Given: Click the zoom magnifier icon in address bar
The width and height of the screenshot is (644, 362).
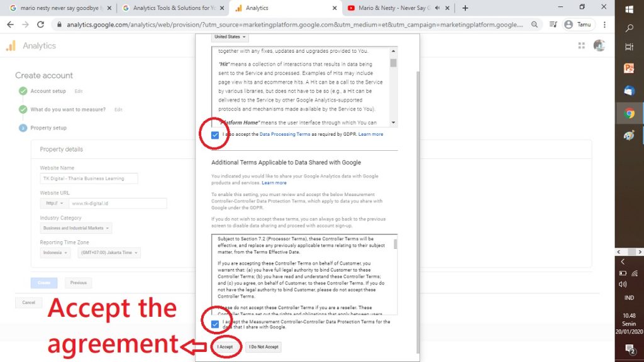Looking at the screenshot, I should (534, 25).
